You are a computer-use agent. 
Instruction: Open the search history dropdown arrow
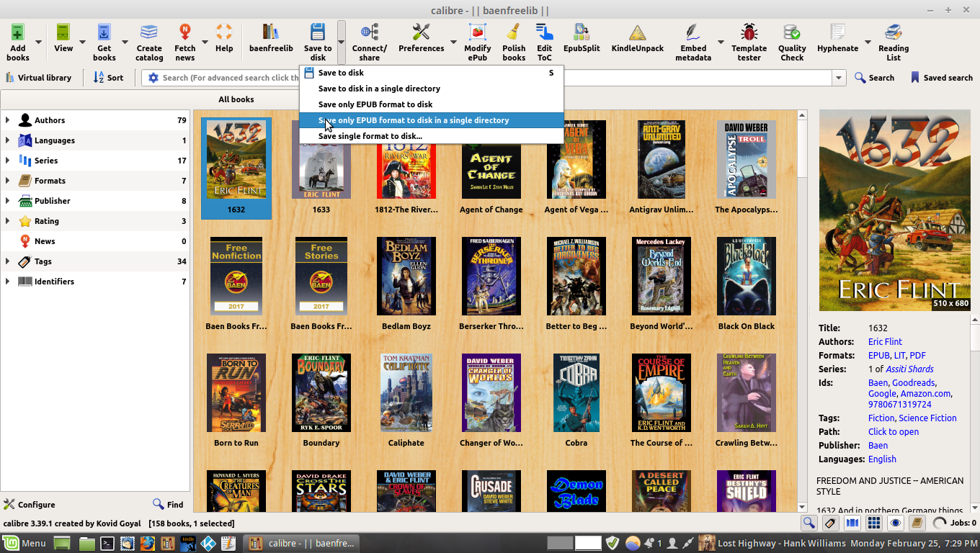[x=838, y=78]
